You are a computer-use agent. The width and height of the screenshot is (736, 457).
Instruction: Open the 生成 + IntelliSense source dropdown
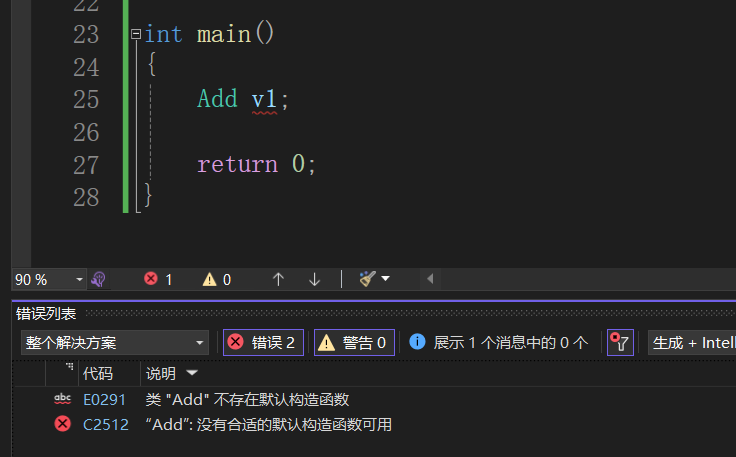692,343
